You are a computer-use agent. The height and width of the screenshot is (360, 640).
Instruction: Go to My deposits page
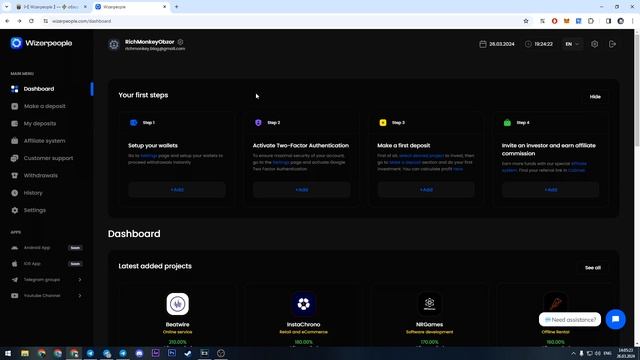click(x=40, y=124)
